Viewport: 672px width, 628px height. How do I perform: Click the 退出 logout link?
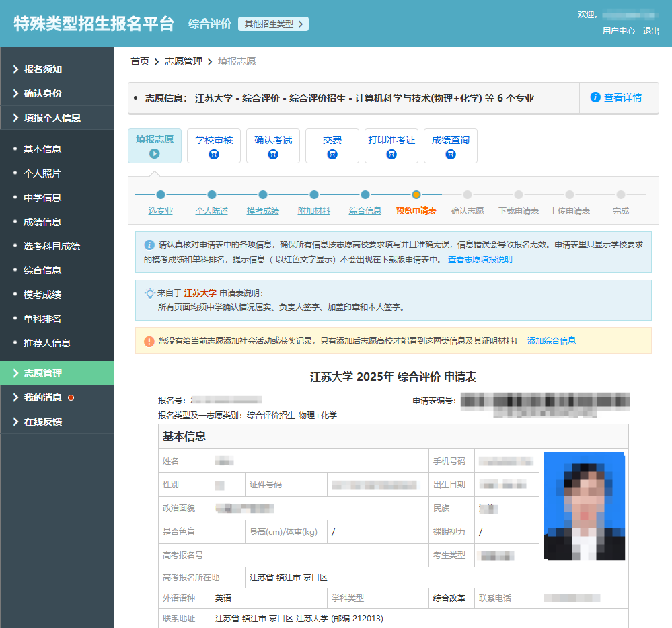[650, 31]
